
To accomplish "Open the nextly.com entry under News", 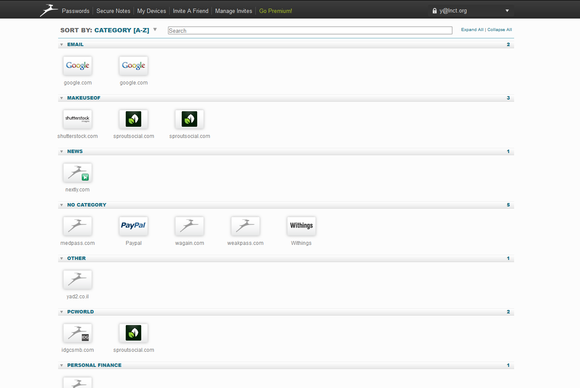I will point(77,173).
